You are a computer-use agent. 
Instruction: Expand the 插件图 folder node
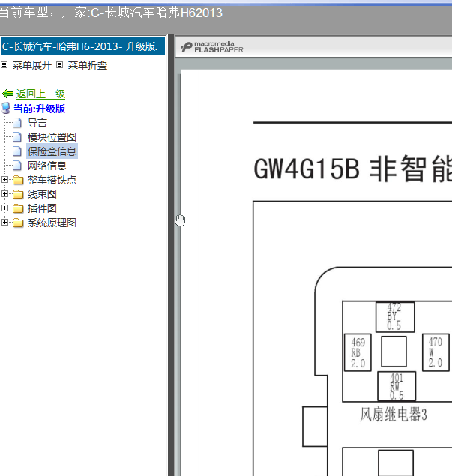point(4,208)
